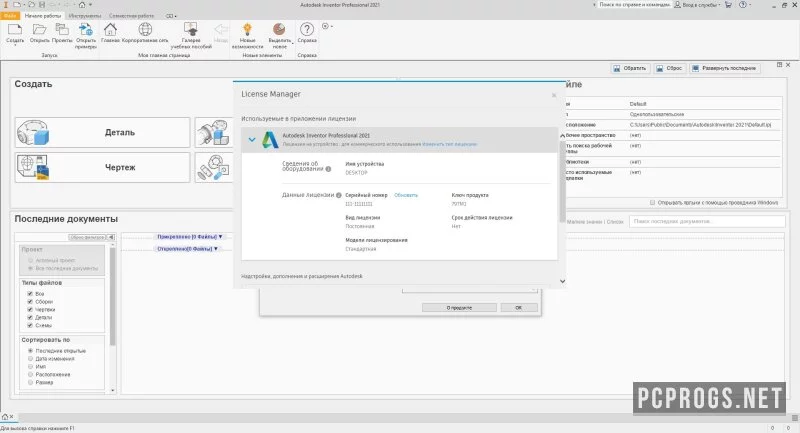800x433 pixels.
Task: Toggle the Чертежи file type checkbox
Action: (30, 309)
